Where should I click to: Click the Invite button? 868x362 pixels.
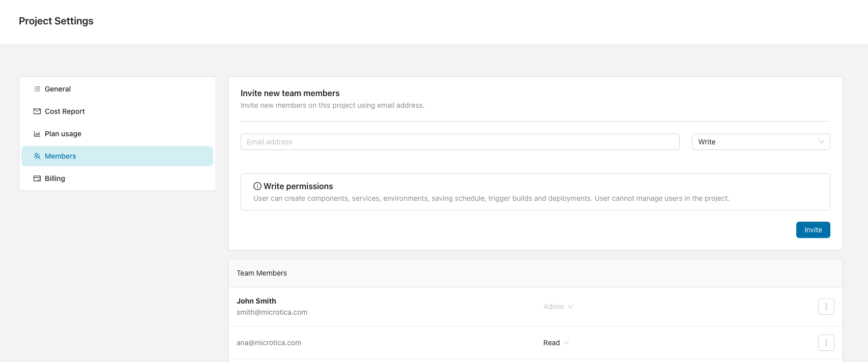point(813,230)
